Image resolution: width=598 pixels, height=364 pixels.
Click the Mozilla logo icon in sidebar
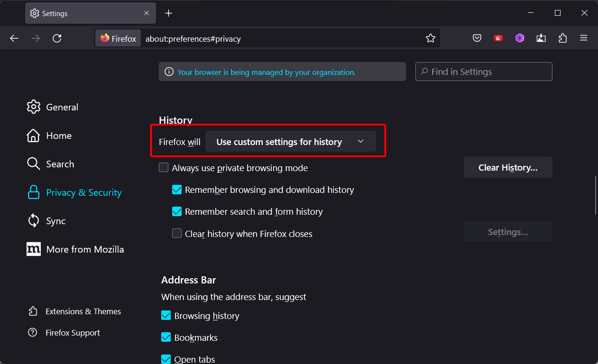click(33, 249)
